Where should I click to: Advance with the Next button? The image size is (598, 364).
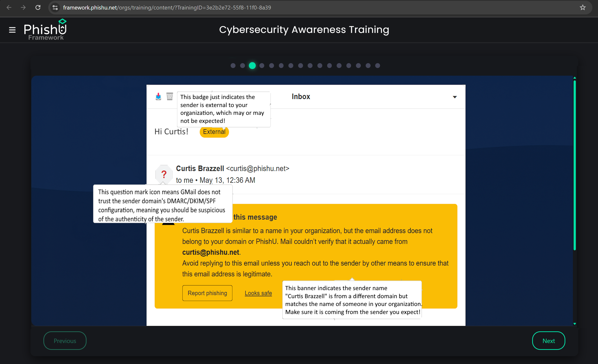(549, 341)
